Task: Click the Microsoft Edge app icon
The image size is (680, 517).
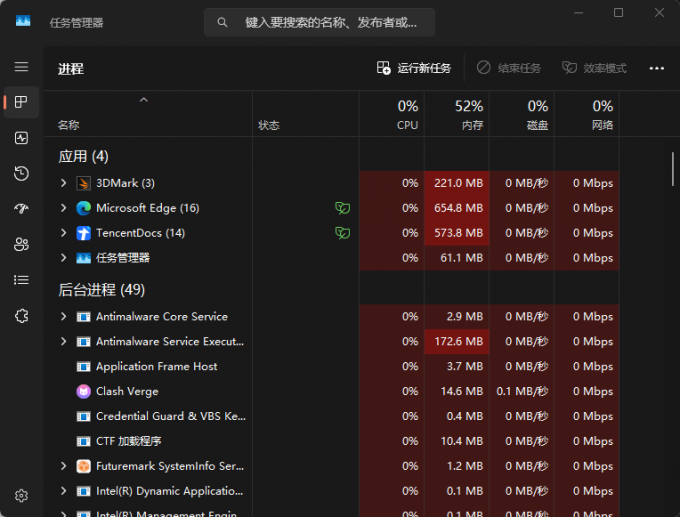Action: [x=83, y=208]
